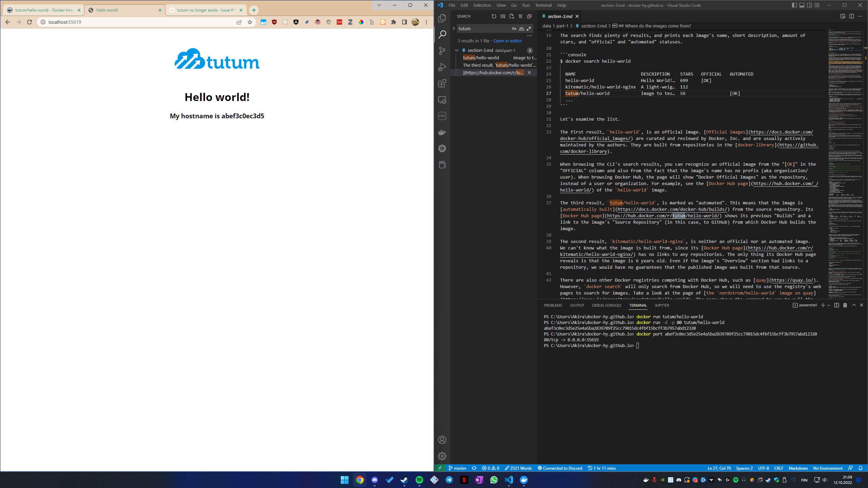The image size is (868, 488).
Task: Open the Explorer view in activity bar
Action: click(442, 18)
